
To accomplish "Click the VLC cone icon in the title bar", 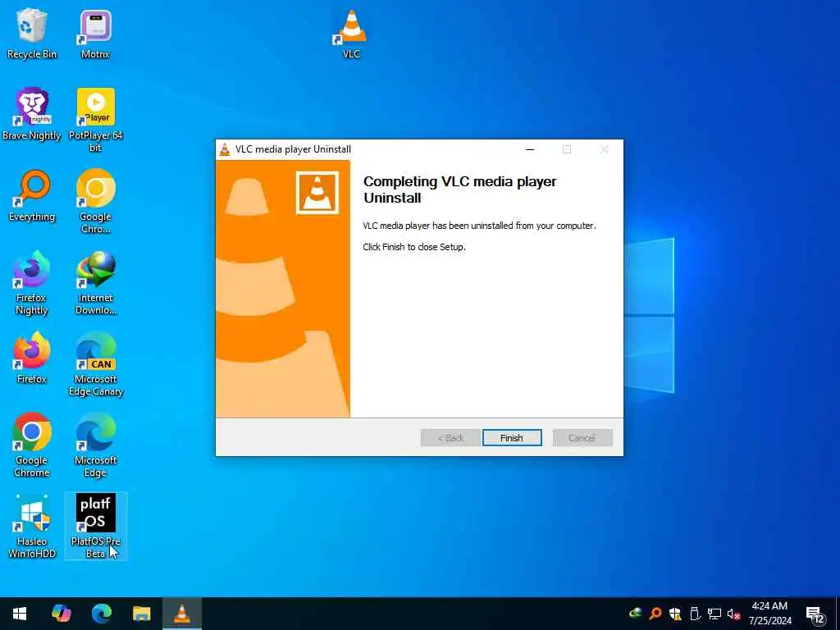I will 225,149.
